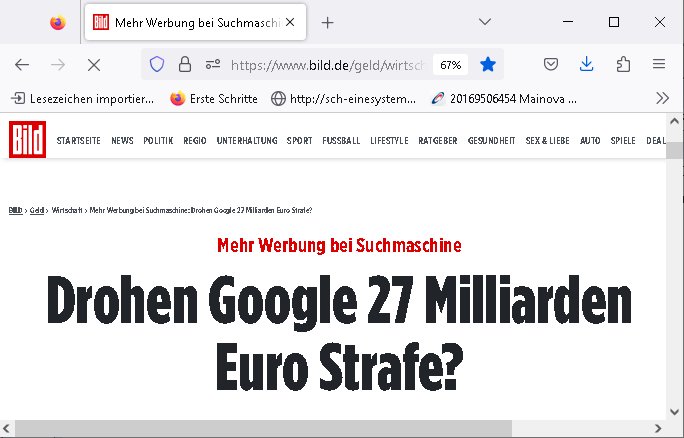This screenshot has height=438, width=684.
Task: Go back to previous page
Action: pos(22,65)
